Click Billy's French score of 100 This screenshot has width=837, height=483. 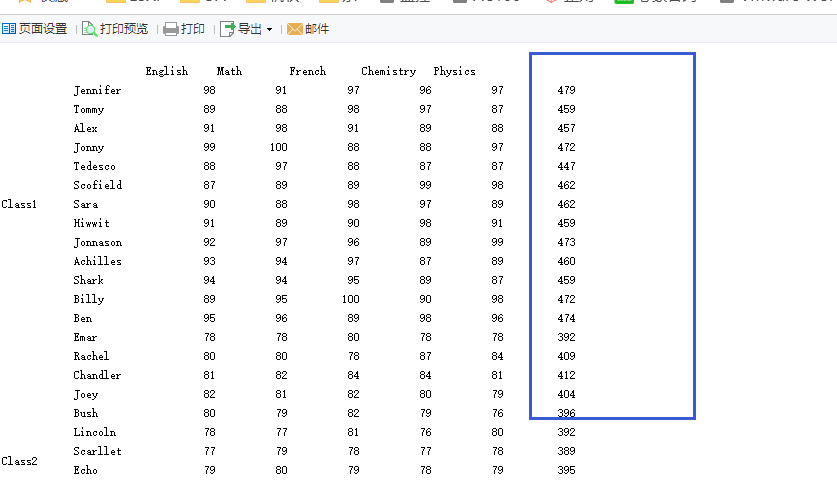point(350,299)
